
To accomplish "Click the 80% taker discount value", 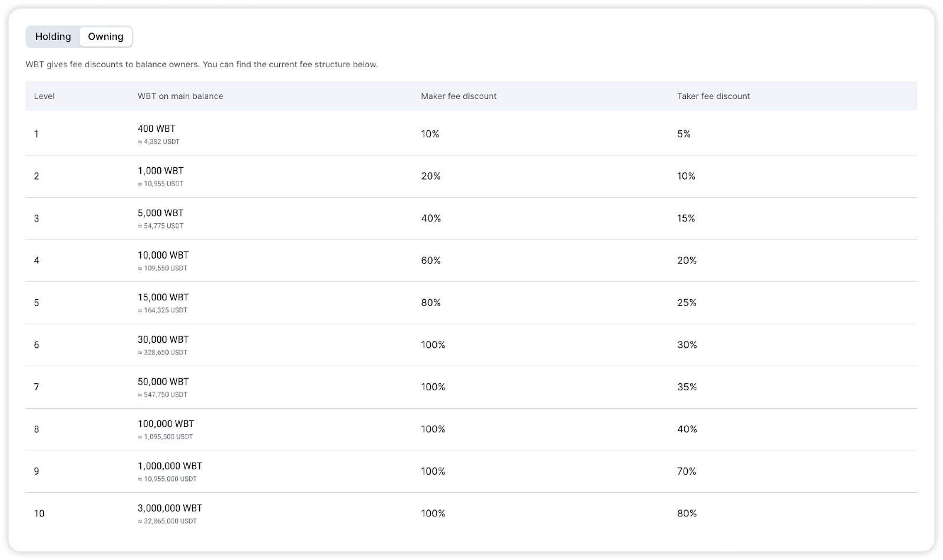I will pos(687,513).
